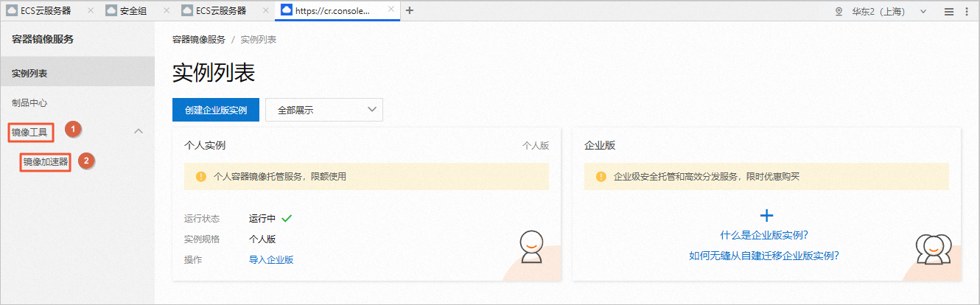The image size is (980, 305).
Task: Expand the 镜像工具 sidebar group
Action: (x=30, y=133)
